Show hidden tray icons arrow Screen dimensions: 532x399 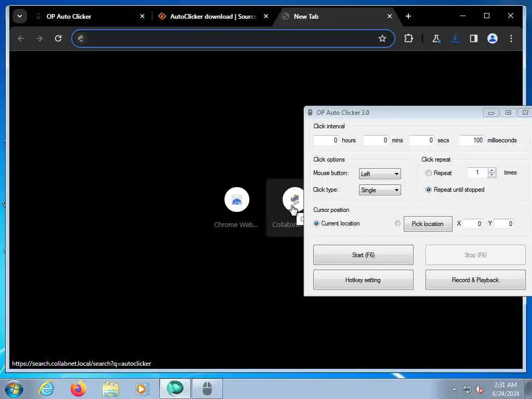[454, 389]
